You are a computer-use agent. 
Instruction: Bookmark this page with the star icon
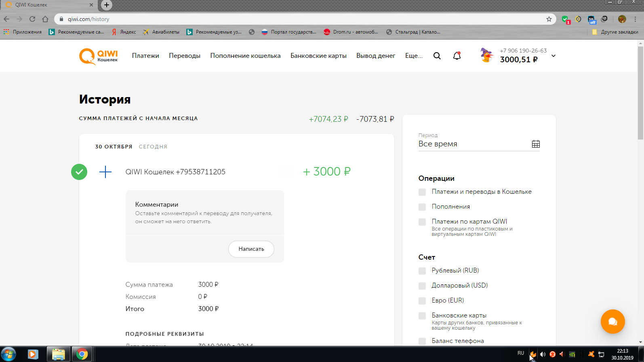549,19
